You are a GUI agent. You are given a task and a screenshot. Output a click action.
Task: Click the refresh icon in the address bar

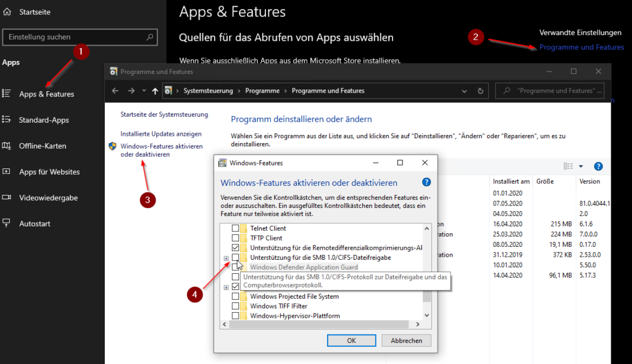click(481, 90)
